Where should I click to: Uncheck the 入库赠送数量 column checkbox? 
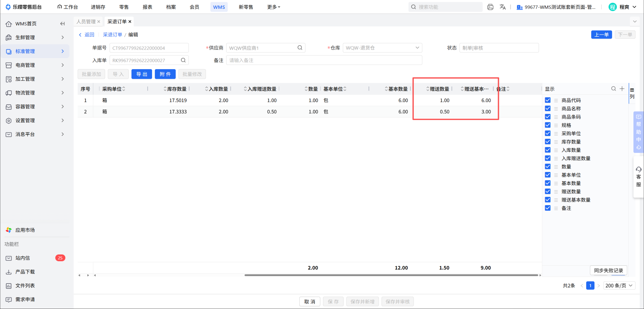pos(548,158)
